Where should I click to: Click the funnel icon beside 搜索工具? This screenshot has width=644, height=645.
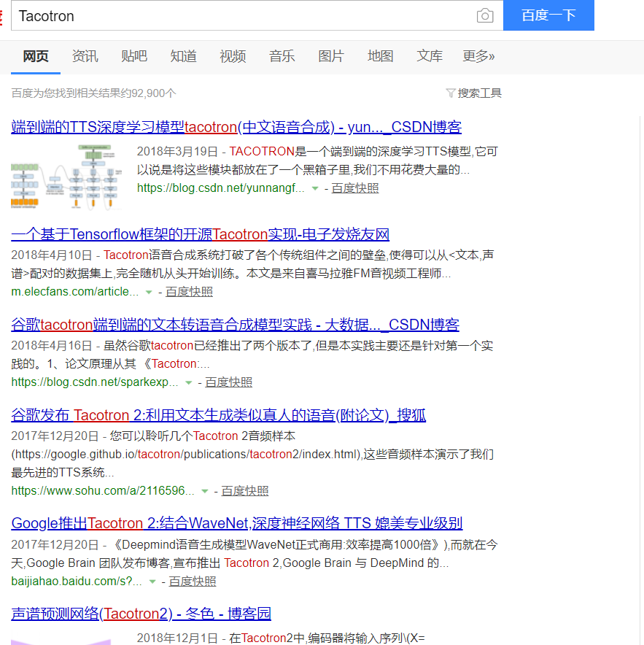pos(450,93)
